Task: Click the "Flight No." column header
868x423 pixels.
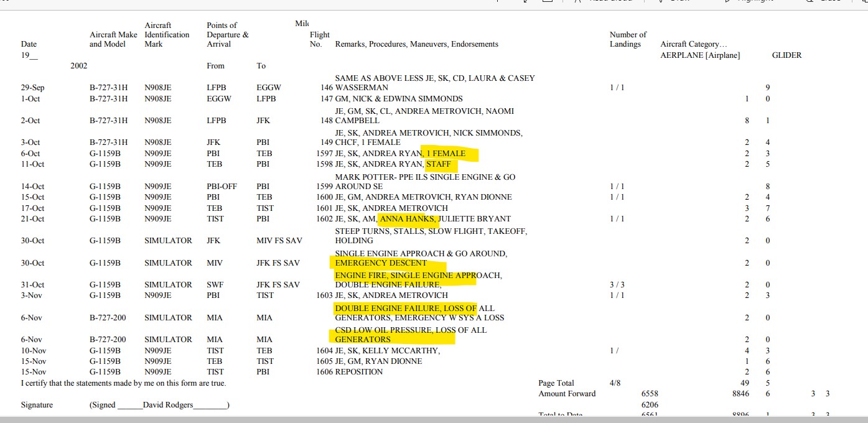Action: click(x=319, y=39)
